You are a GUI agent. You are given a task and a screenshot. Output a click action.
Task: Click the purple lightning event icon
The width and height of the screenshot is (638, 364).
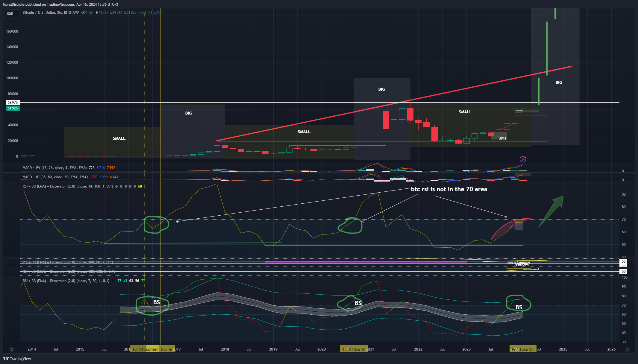click(523, 159)
